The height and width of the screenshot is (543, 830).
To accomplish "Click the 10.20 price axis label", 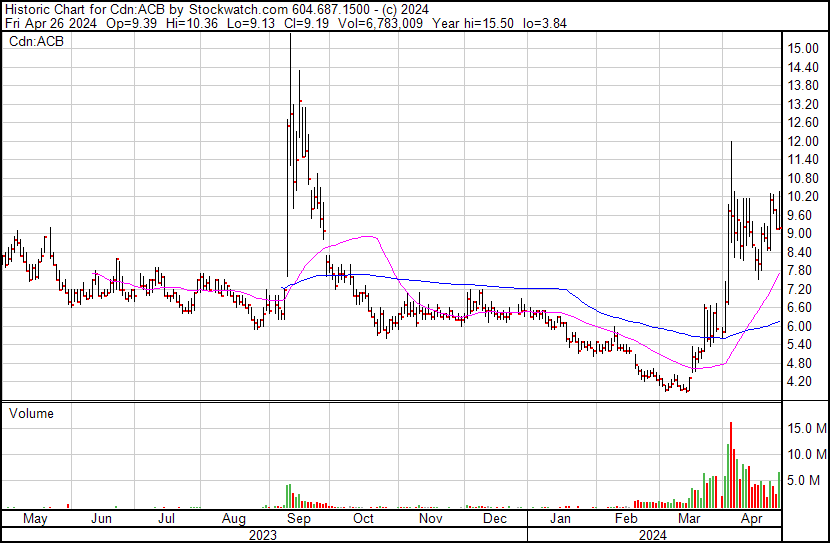I will click(x=803, y=196).
